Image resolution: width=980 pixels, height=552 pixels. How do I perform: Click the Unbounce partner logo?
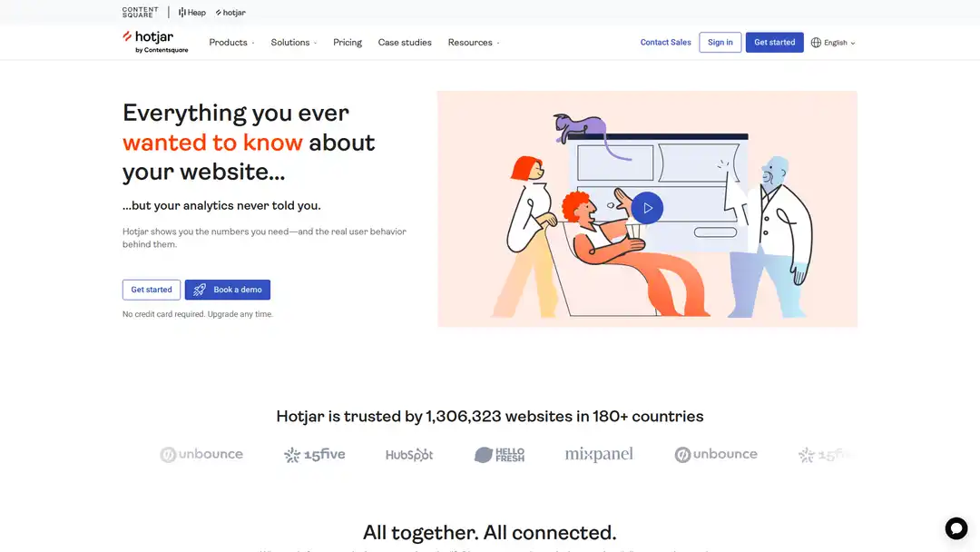click(x=201, y=454)
